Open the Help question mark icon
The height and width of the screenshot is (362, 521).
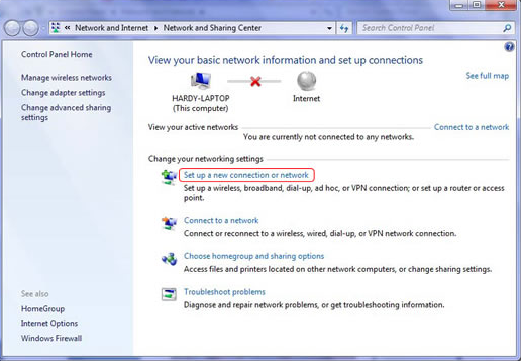509,47
